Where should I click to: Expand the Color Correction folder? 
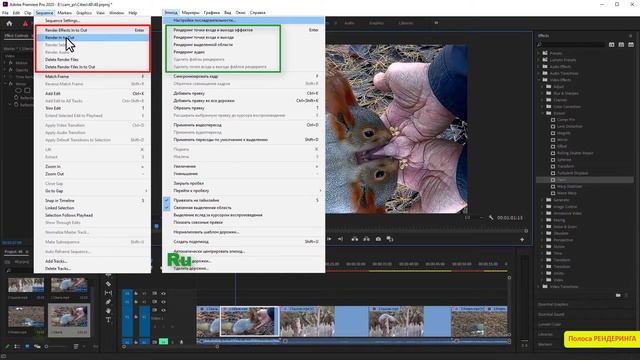542,107
